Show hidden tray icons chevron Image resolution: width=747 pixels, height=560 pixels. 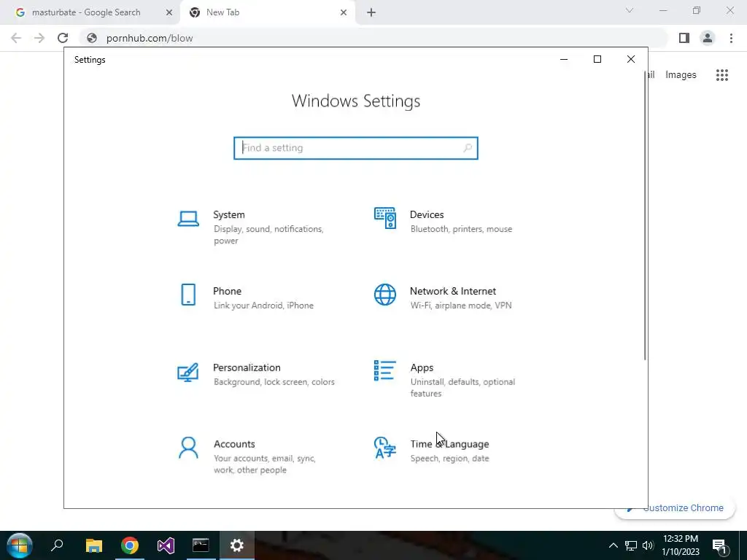pos(613,545)
